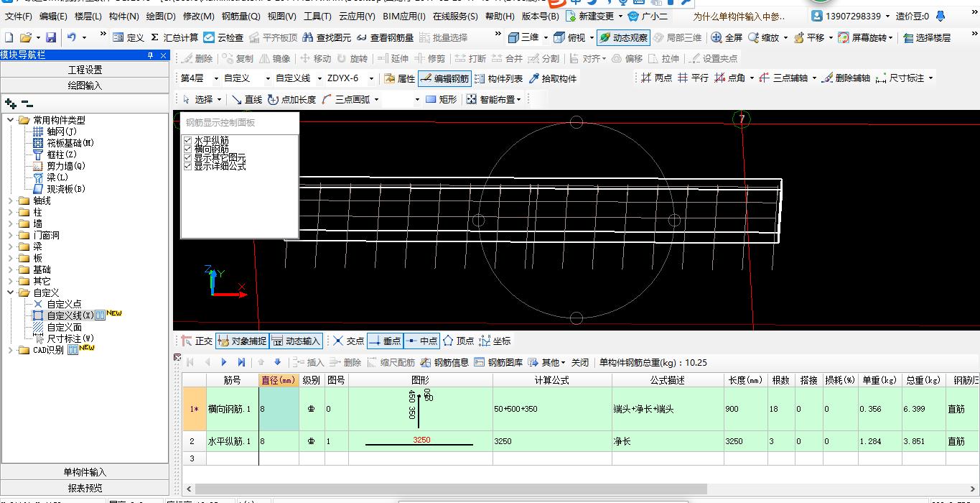
Task: Toggle 动态输入 dynamic input
Action: (296, 341)
